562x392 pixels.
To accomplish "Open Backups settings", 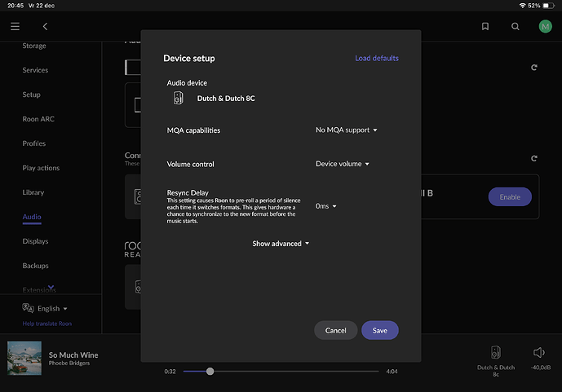I will pyautogui.click(x=35, y=266).
